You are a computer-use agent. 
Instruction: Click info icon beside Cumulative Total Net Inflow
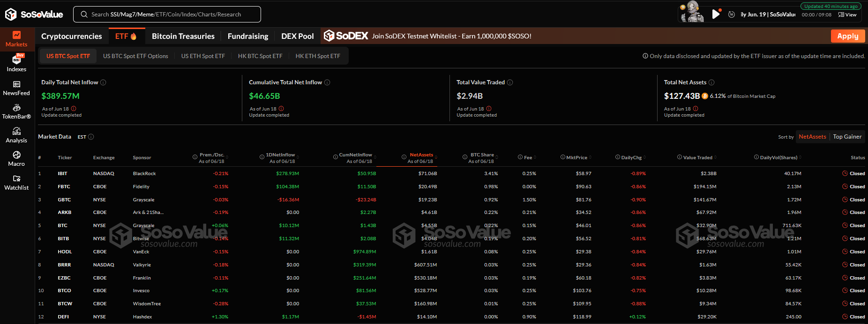click(327, 82)
